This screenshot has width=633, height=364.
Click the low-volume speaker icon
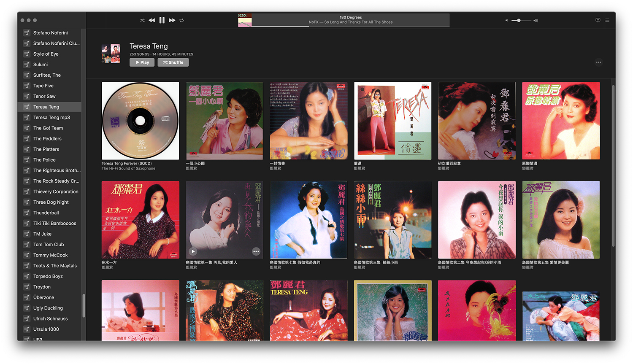(506, 20)
